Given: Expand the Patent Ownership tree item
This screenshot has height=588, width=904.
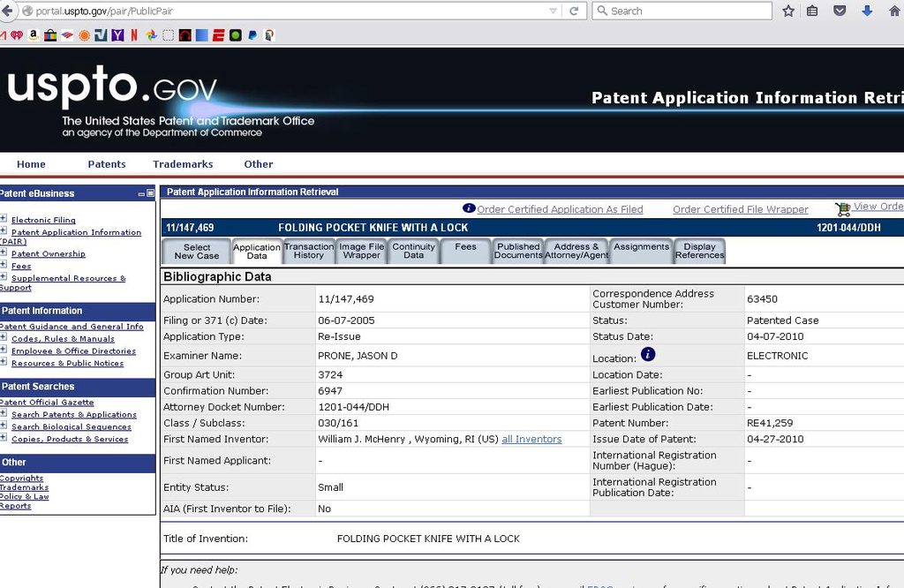Looking at the screenshot, I should 4,253.
